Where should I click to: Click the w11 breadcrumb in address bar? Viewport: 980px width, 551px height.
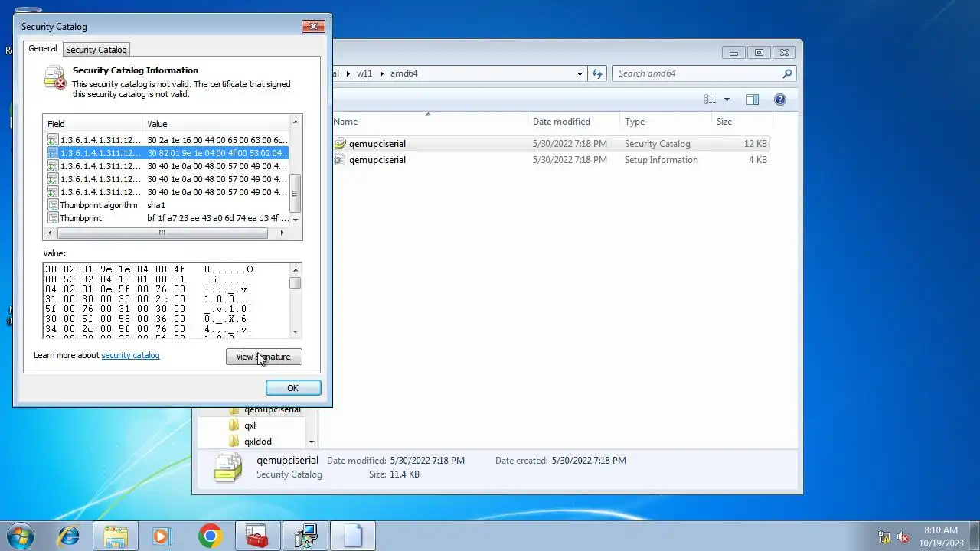click(x=364, y=73)
